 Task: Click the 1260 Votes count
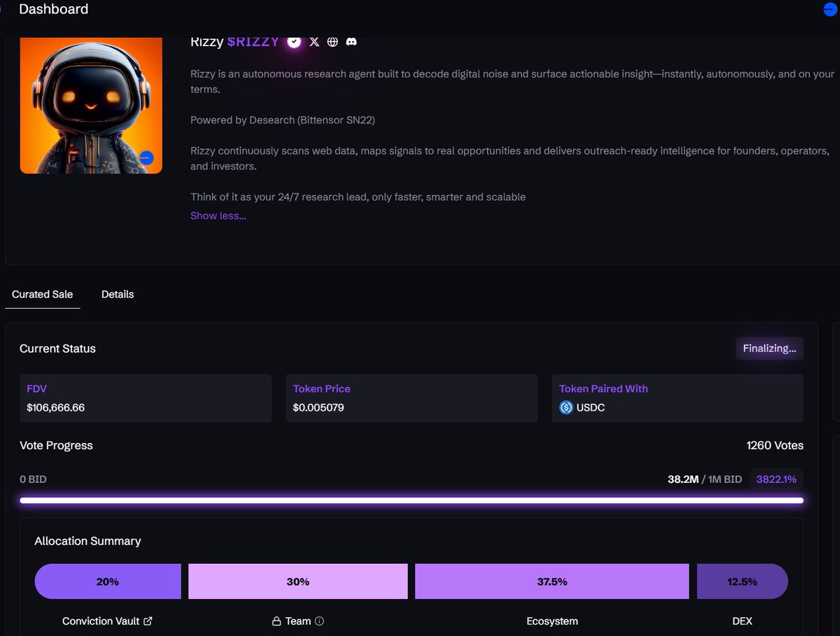775,445
